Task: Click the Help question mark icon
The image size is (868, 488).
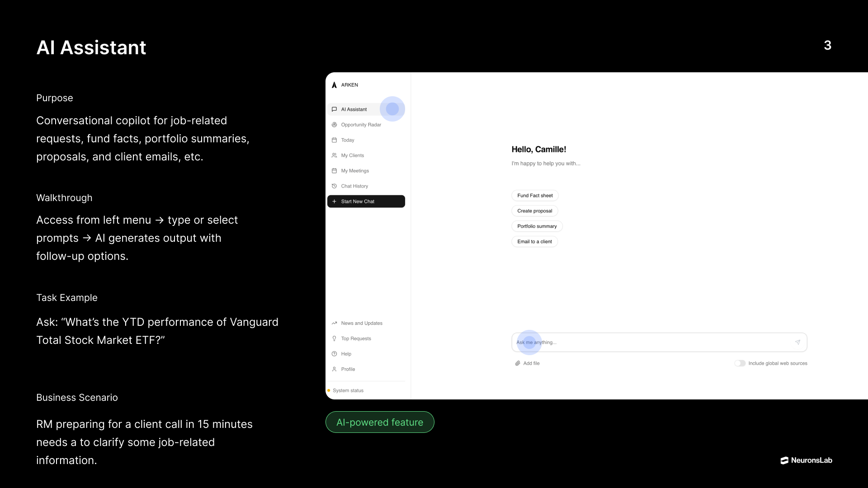Action: pyautogui.click(x=334, y=354)
